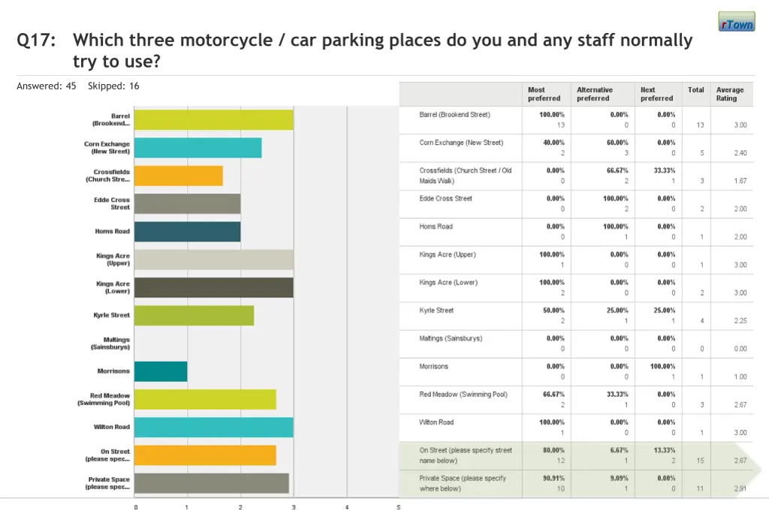Click the Maltings (Sainsburys) table row label
The width and height of the screenshot is (769, 532).
pos(451,338)
